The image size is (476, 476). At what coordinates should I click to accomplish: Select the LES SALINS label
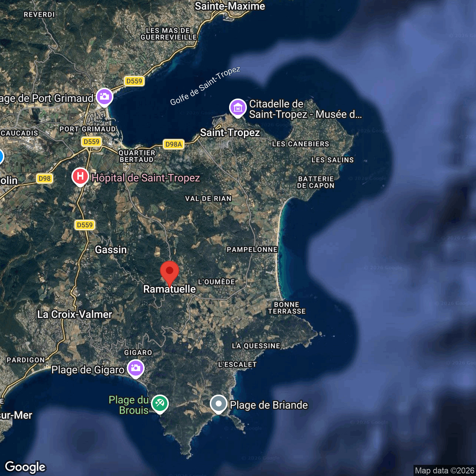click(332, 160)
